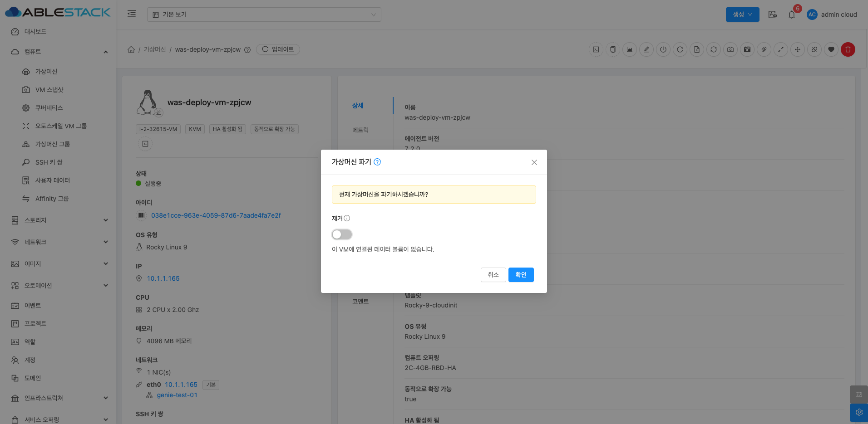Open the 생성 create dropdown

(742, 15)
